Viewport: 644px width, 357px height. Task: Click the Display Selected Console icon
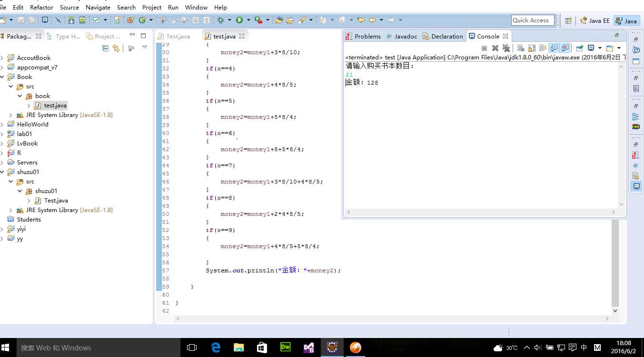point(591,48)
